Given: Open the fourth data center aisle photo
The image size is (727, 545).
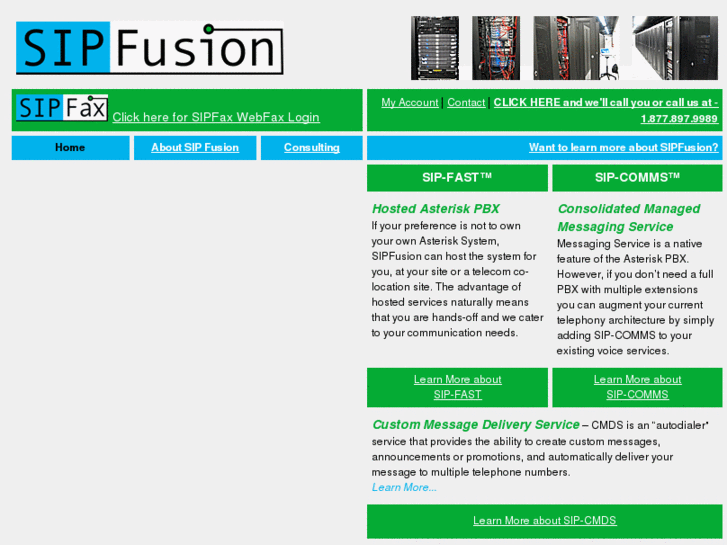Looking at the screenshot, I should pos(675,48).
